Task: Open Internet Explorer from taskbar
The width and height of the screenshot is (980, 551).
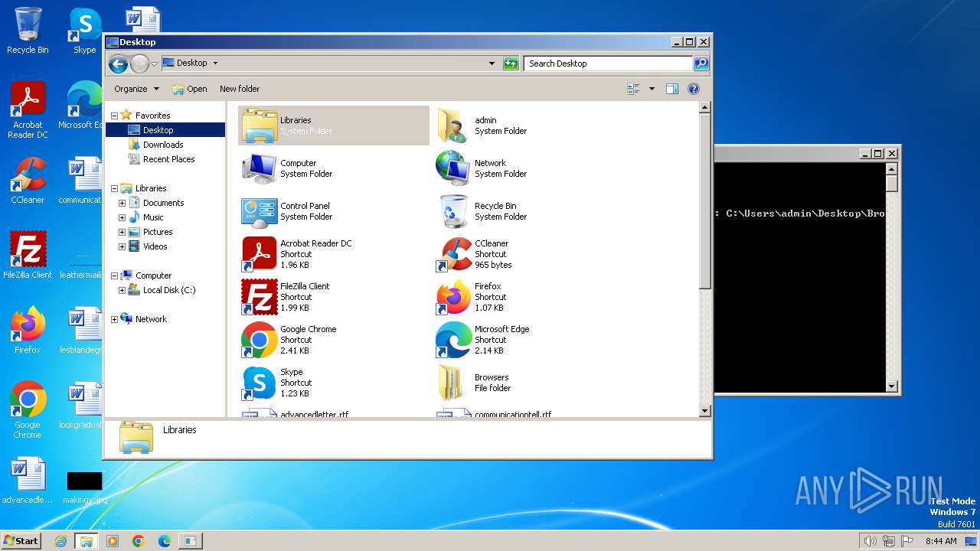Action: pos(61,541)
